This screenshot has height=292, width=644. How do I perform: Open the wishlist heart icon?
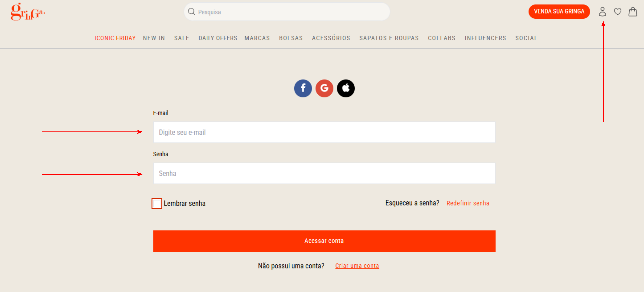pos(617,12)
